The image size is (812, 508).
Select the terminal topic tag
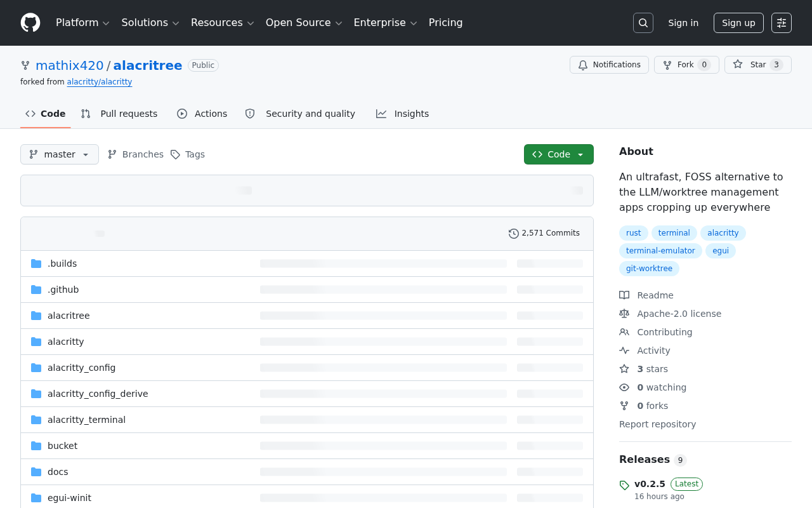(674, 233)
